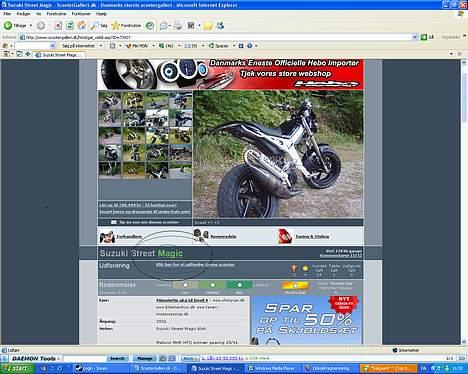This screenshot has width=468, height=374.
Task: Click the first scooter thumbnail in the gallery
Action: pyautogui.click(x=110, y=100)
